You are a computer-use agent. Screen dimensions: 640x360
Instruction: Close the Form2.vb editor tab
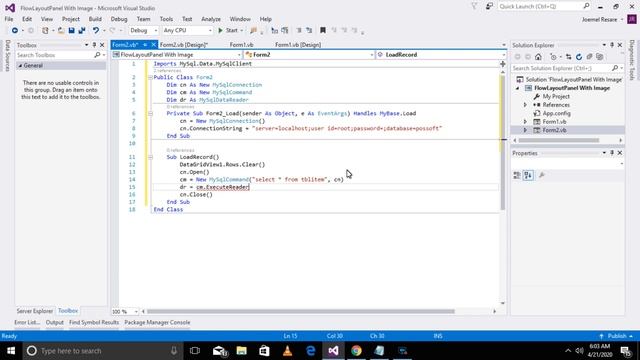(x=153, y=45)
